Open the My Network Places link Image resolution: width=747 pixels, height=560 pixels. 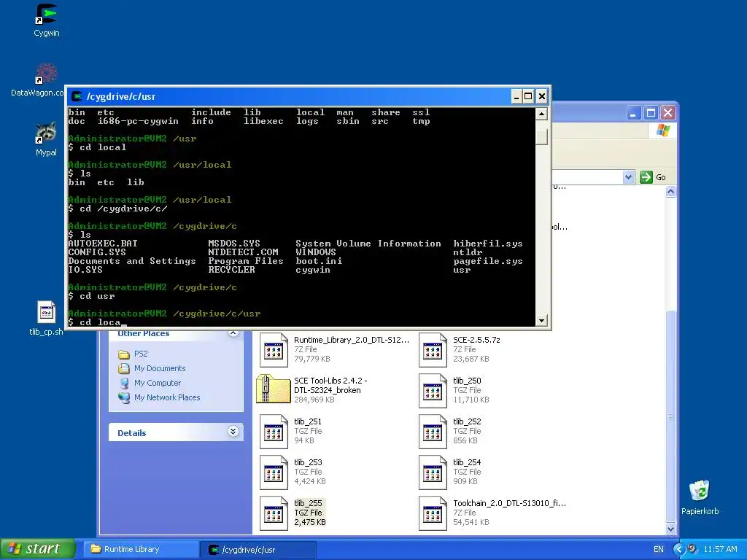point(167,397)
